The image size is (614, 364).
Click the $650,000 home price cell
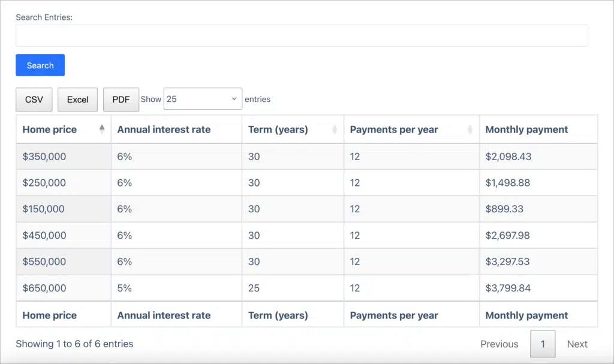click(x=64, y=288)
